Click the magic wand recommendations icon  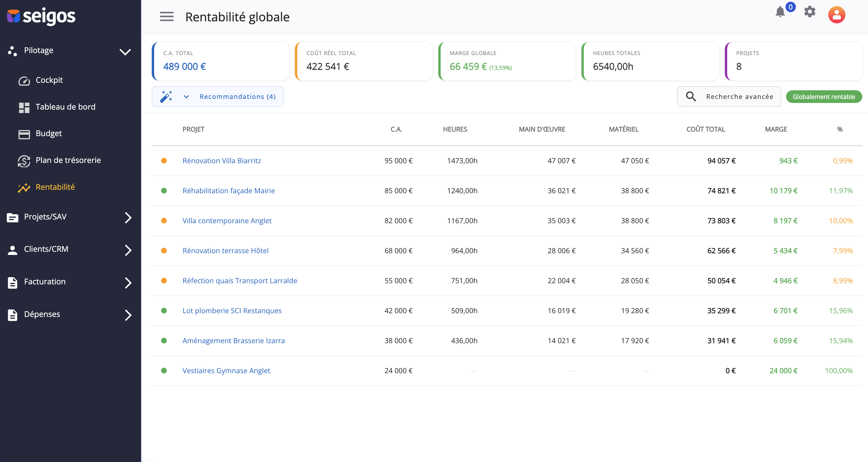[x=166, y=97]
